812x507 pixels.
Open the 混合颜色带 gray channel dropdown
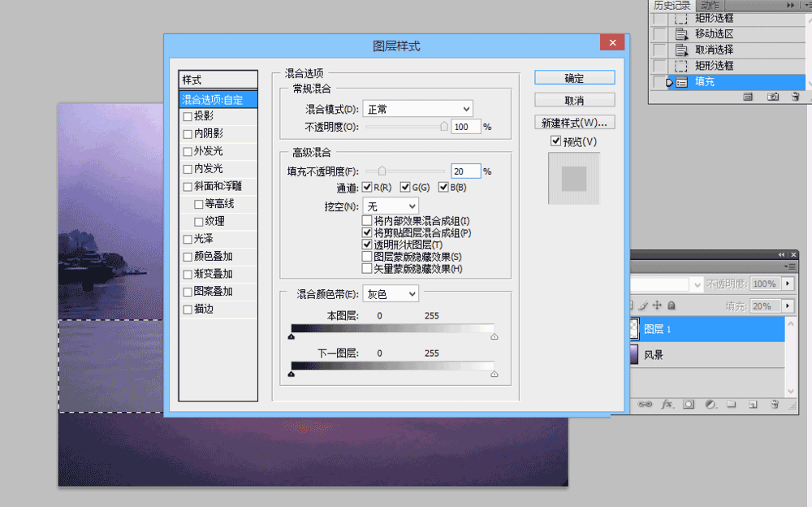(x=390, y=293)
